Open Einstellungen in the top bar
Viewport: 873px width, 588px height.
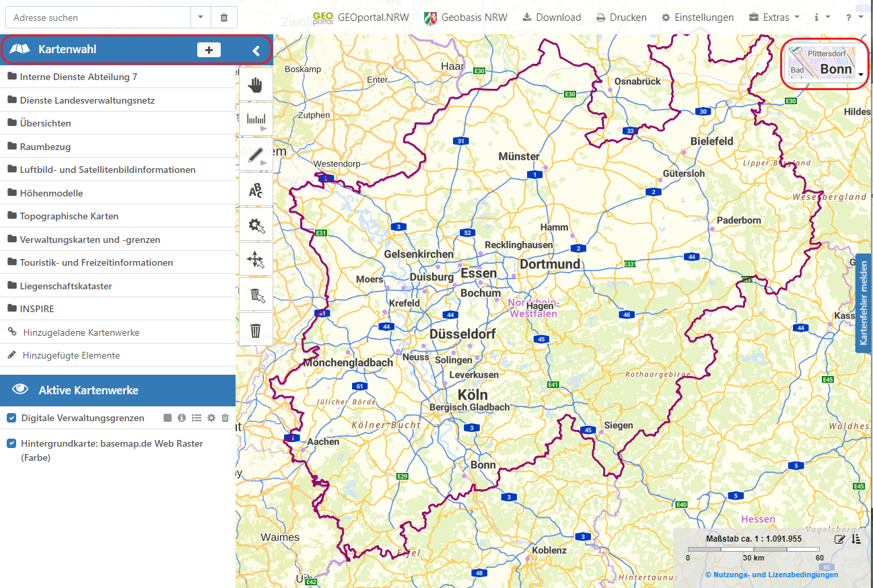pos(697,17)
